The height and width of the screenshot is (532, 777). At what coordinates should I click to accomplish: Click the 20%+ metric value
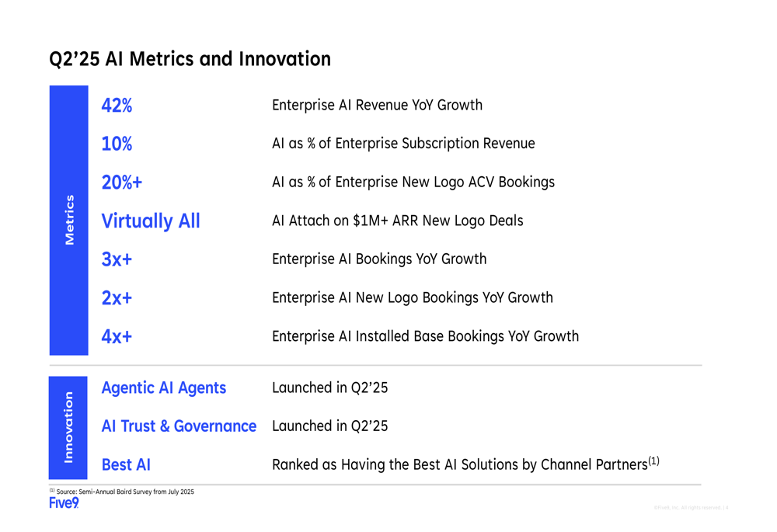tap(121, 183)
